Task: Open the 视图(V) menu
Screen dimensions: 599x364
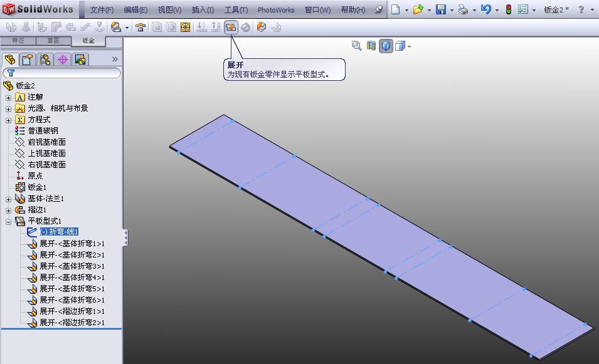Action: tap(169, 10)
